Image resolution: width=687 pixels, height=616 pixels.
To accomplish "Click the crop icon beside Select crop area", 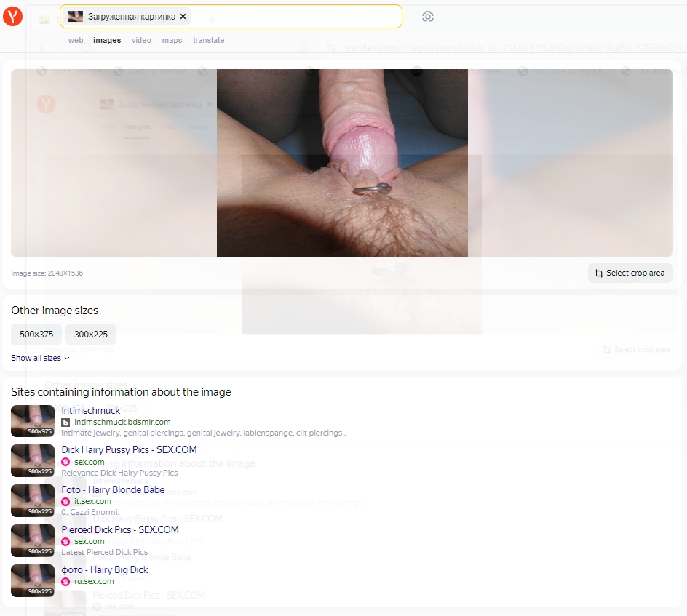I will coord(598,273).
